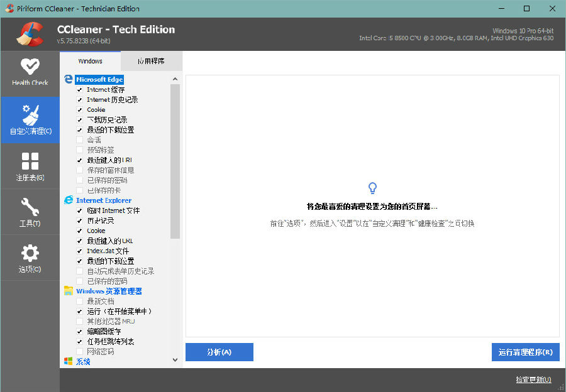Screen dimensions: 566x392
Task: Click Internet Explorer Cookie item text
Action: 96,231
